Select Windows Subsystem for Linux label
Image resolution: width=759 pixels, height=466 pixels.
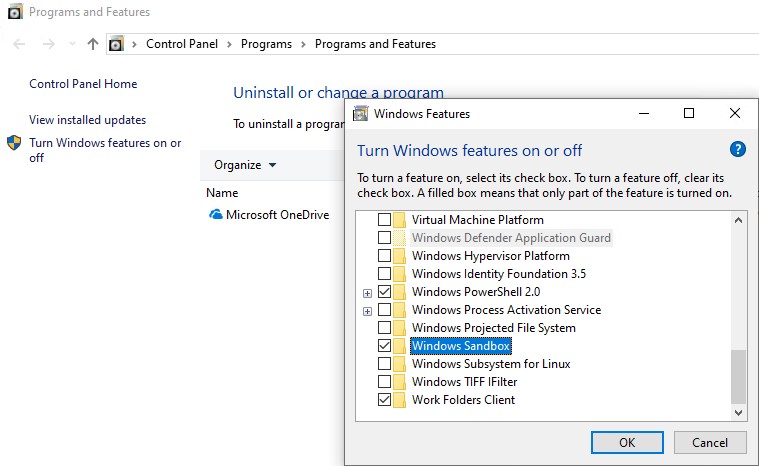pos(491,363)
